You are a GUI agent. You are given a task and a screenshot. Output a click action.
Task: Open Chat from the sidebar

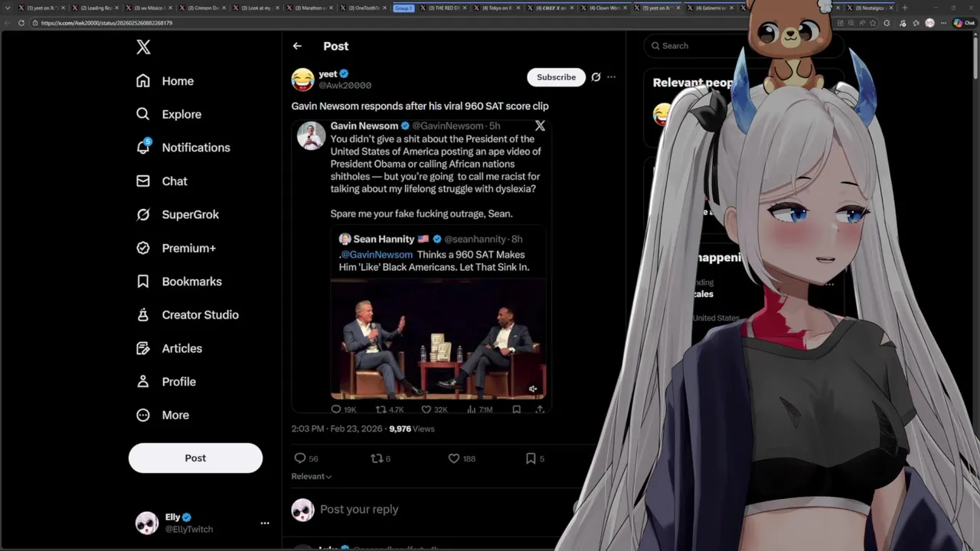[x=162, y=181]
